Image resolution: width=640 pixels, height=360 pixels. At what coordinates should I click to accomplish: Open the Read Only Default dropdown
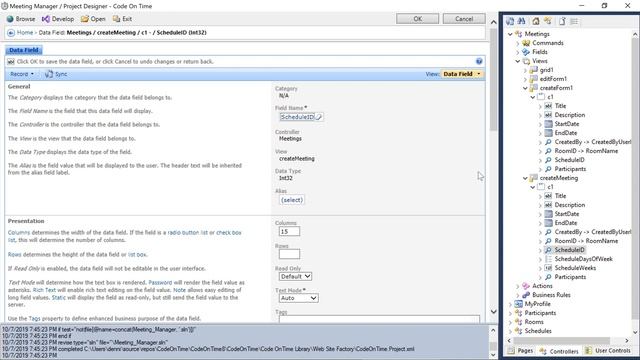(295, 276)
